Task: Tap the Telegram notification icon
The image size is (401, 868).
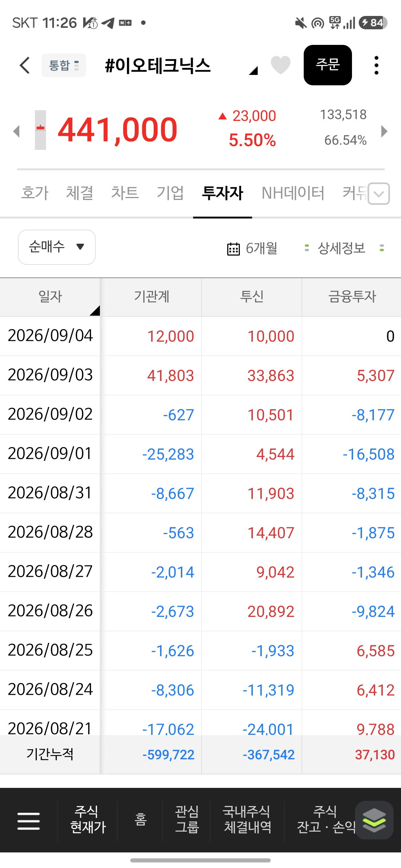Action: [x=108, y=23]
